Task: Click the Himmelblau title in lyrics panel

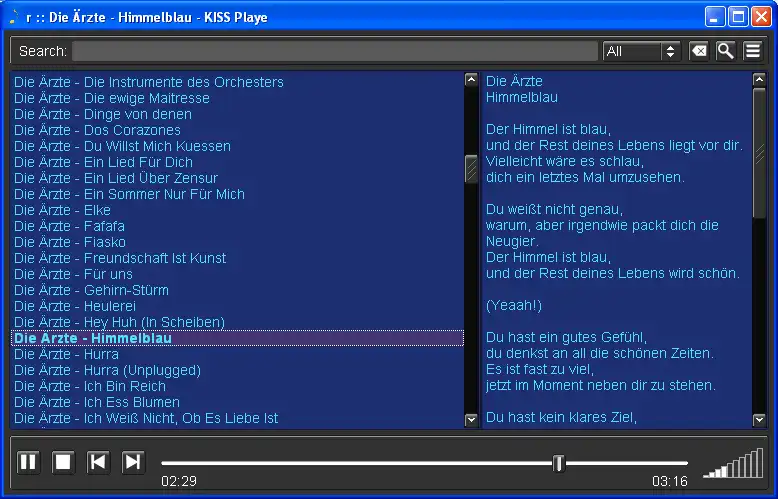Action: point(521,97)
